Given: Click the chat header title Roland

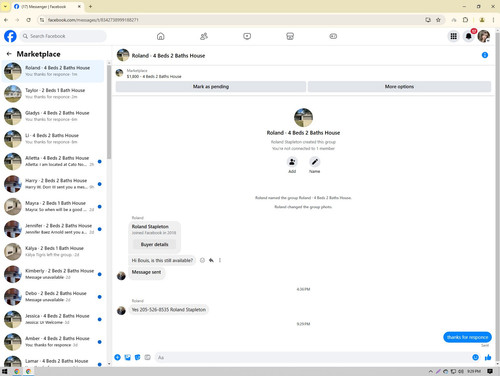Looking at the screenshot, I should [168, 56].
